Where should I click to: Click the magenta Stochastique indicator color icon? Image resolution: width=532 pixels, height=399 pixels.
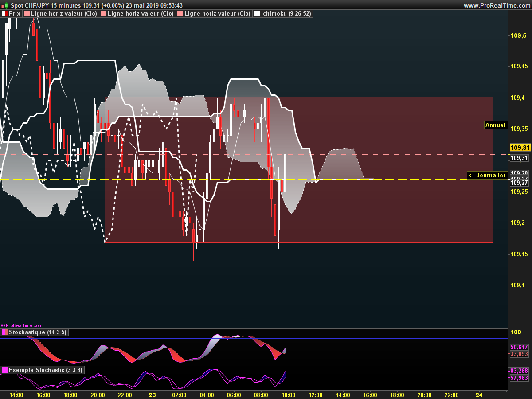(x=4, y=332)
